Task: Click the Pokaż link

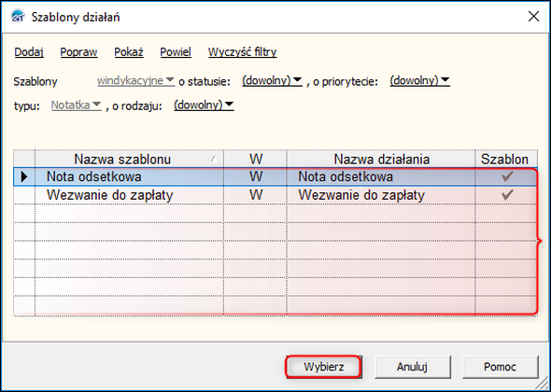Action: [129, 52]
